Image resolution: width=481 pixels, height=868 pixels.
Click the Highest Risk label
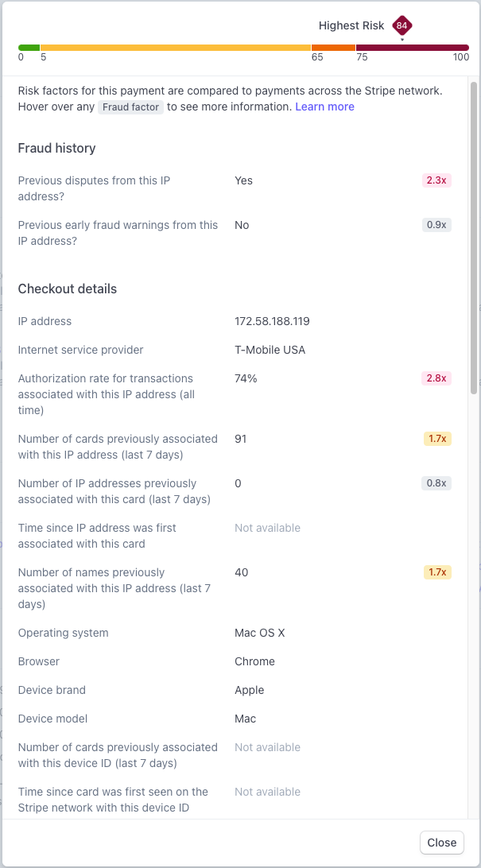351,25
